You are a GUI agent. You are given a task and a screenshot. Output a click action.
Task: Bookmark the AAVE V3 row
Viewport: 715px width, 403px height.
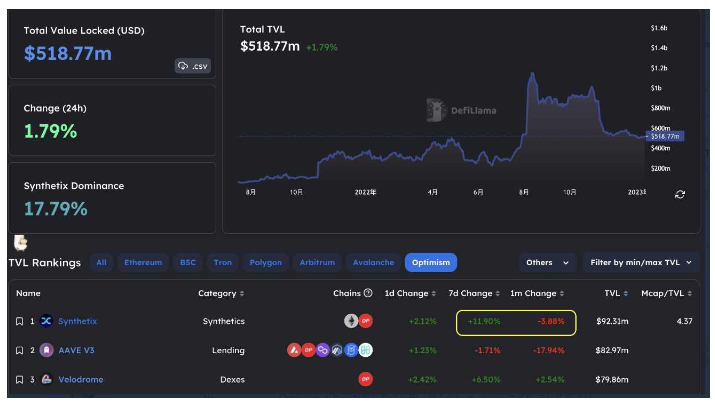(x=20, y=351)
